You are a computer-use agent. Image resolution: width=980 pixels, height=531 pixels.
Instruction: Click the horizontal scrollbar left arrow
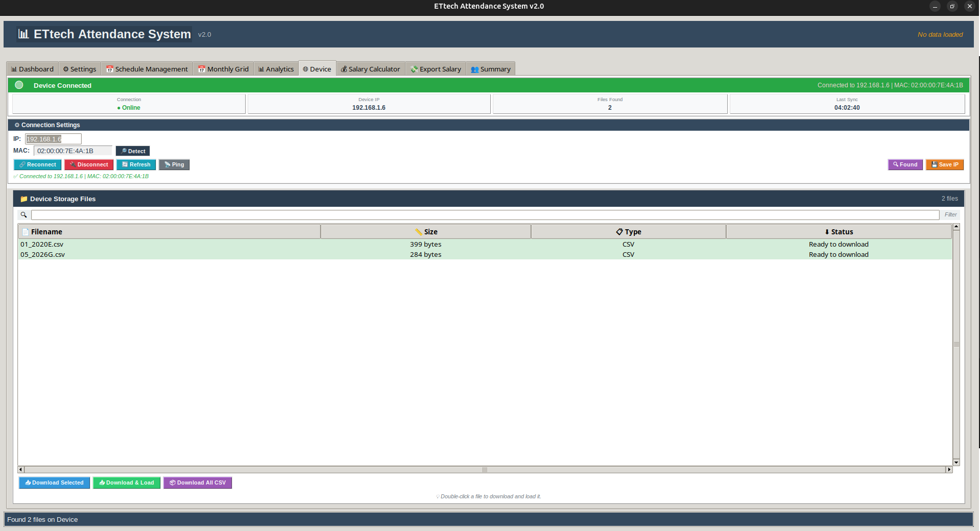pyautogui.click(x=21, y=470)
